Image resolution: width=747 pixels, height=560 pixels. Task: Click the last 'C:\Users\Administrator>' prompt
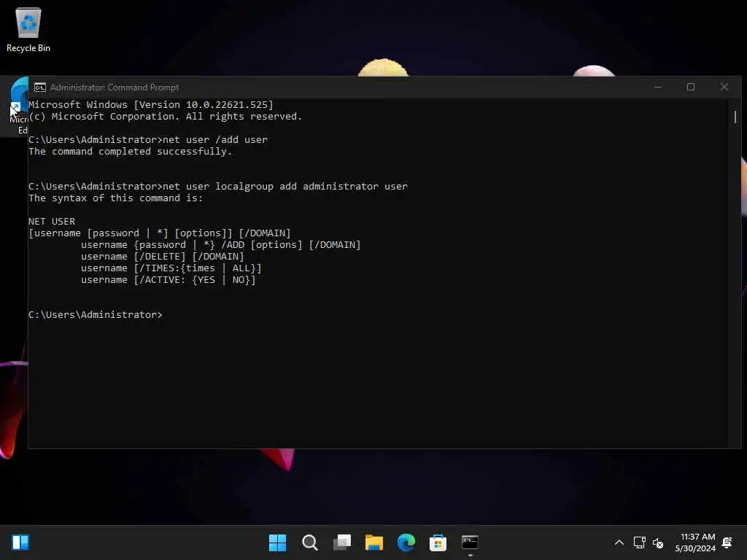(x=96, y=315)
